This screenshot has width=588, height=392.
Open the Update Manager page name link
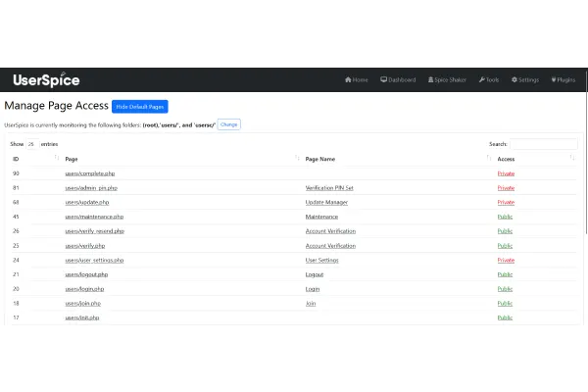coord(326,202)
